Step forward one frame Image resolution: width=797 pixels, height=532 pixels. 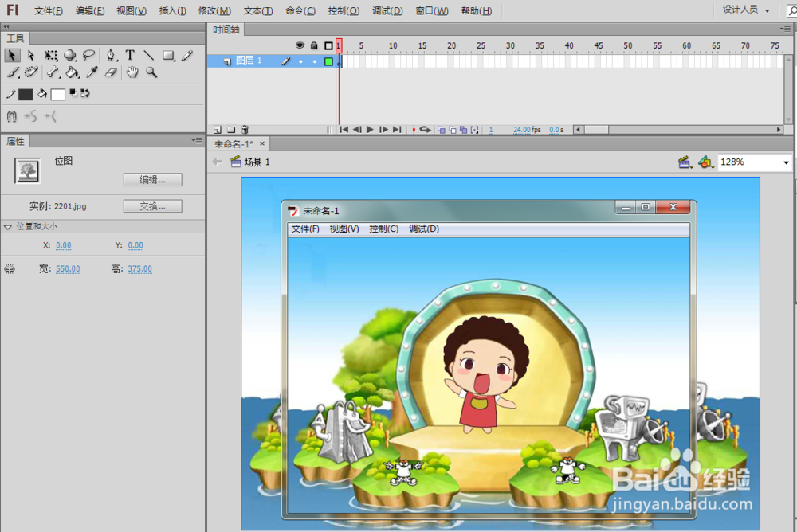click(x=383, y=130)
